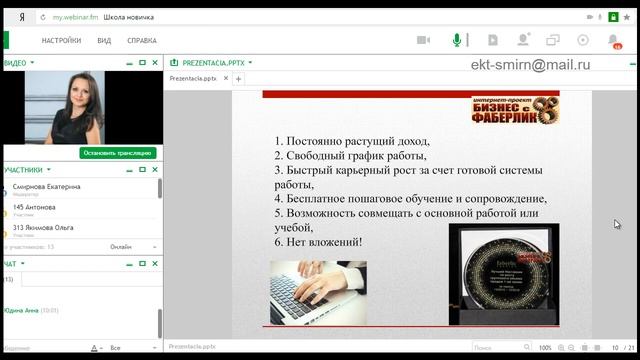Click the chat messages scrollbar

point(160,323)
